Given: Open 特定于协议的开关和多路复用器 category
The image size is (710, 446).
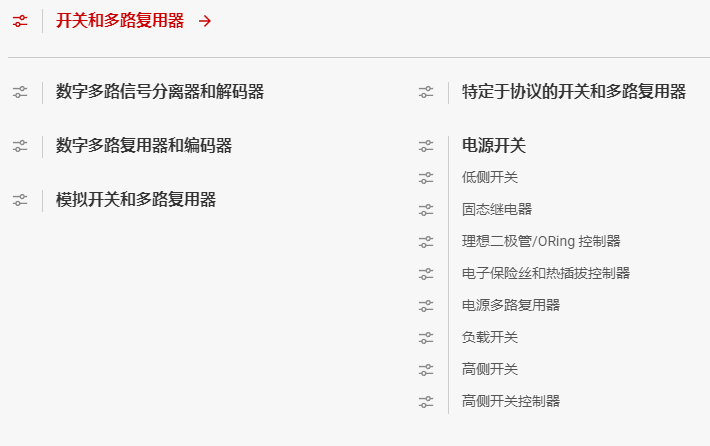Looking at the screenshot, I should click(x=574, y=92).
